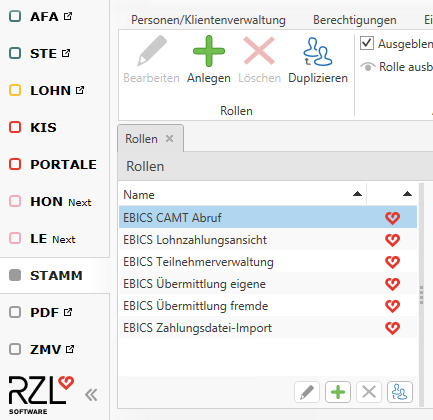Select the LOHN module checkbox

(x=15, y=90)
